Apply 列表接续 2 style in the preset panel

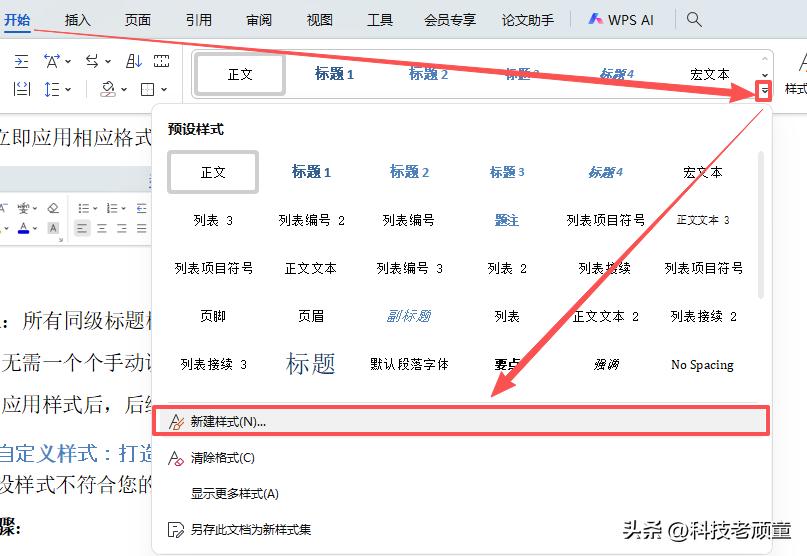[703, 316]
